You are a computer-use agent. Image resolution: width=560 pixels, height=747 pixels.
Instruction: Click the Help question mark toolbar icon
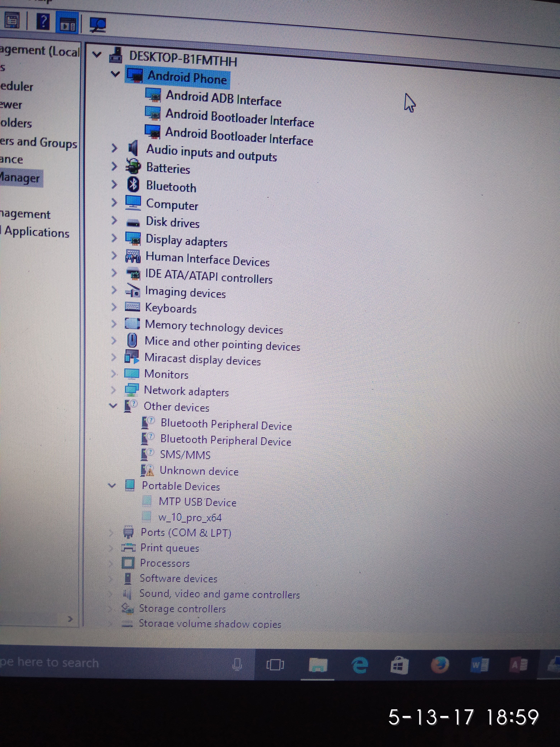[43, 22]
